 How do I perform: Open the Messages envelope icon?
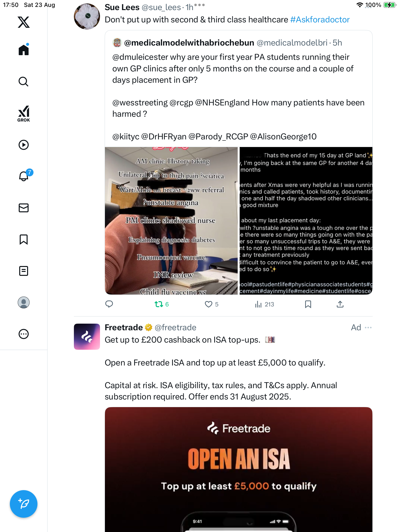24,208
